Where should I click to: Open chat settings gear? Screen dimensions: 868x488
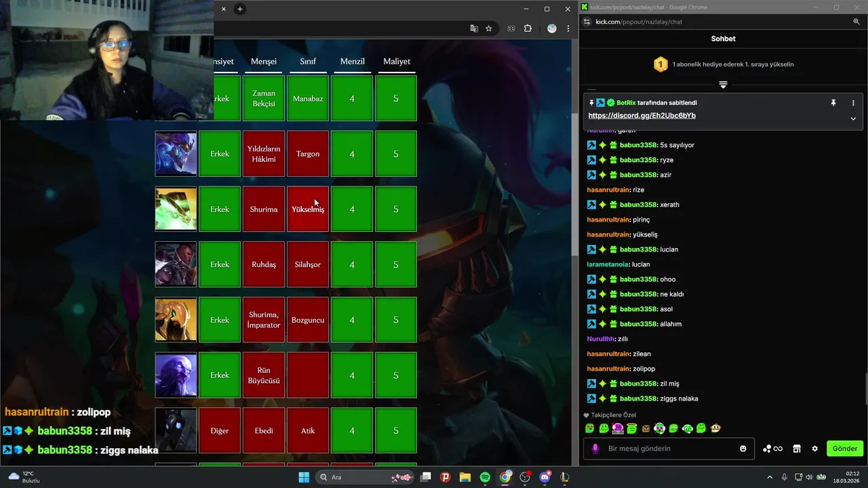coord(815,449)
